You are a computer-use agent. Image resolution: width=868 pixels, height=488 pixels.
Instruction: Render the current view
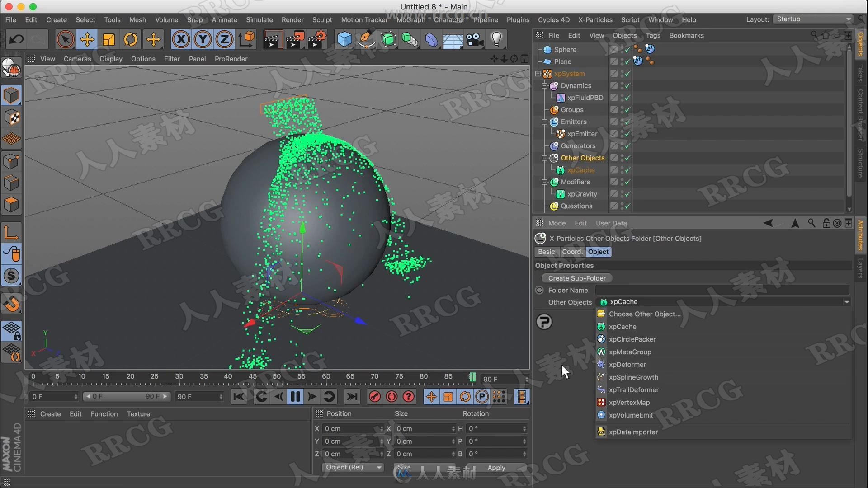[272, 40]
